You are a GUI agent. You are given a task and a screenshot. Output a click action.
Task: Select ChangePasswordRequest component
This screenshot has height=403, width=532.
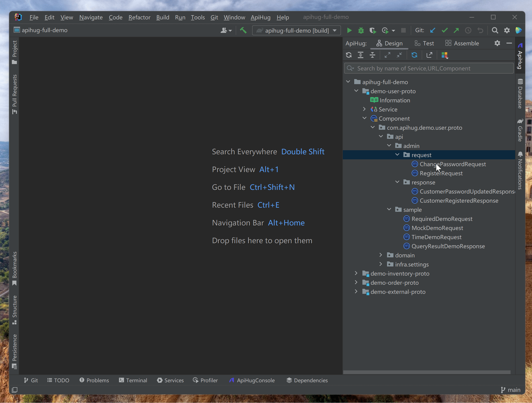(452, 164)
